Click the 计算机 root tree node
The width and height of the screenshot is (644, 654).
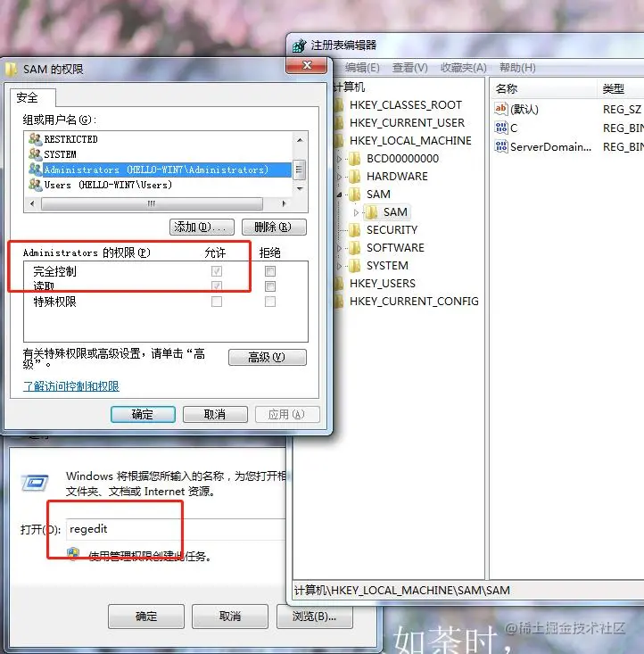(x=350, y=87)
